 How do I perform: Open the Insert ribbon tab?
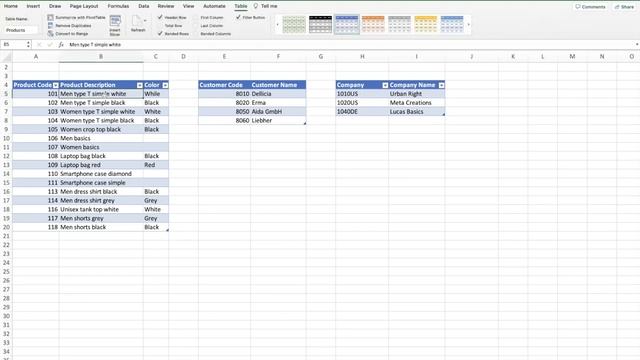coord(33,6)
